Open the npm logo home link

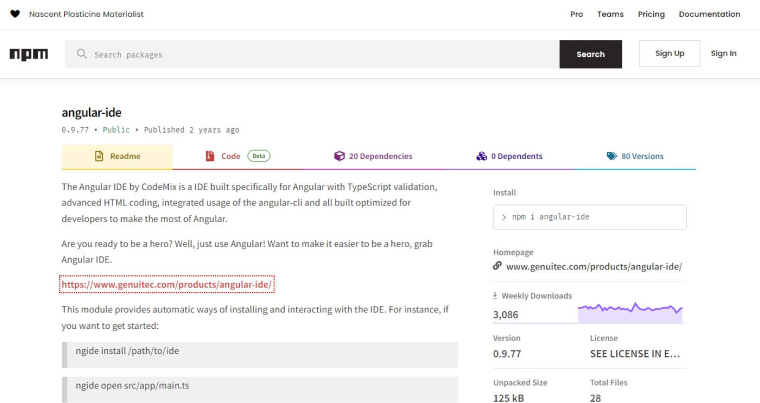tap(29, 54)
